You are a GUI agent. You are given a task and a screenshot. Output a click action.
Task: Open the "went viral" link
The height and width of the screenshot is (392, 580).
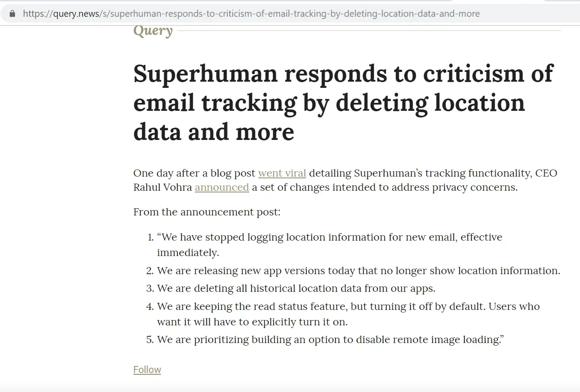pos(282,173)
